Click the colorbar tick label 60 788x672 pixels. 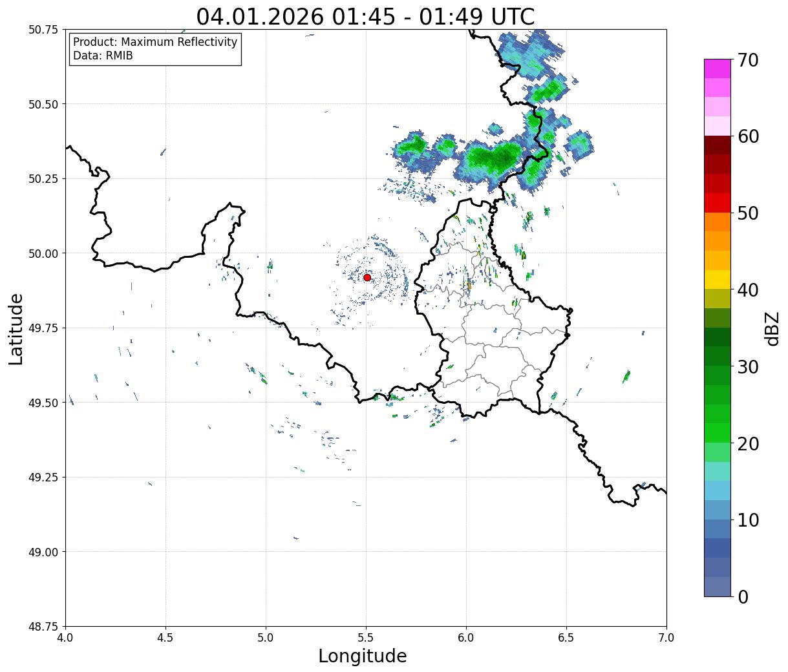(x=747, y=136)
